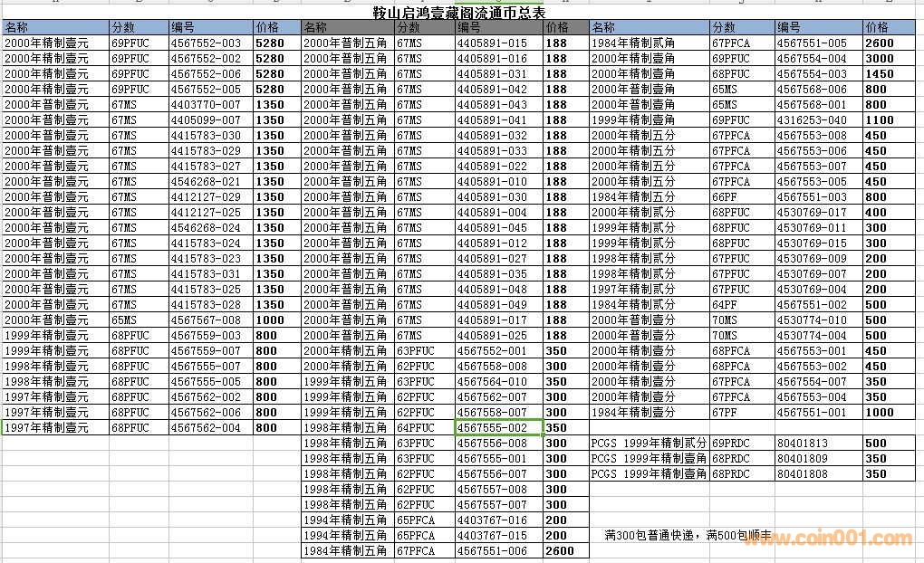Select the code cell 4316253-040

click(x=812, y=119)
